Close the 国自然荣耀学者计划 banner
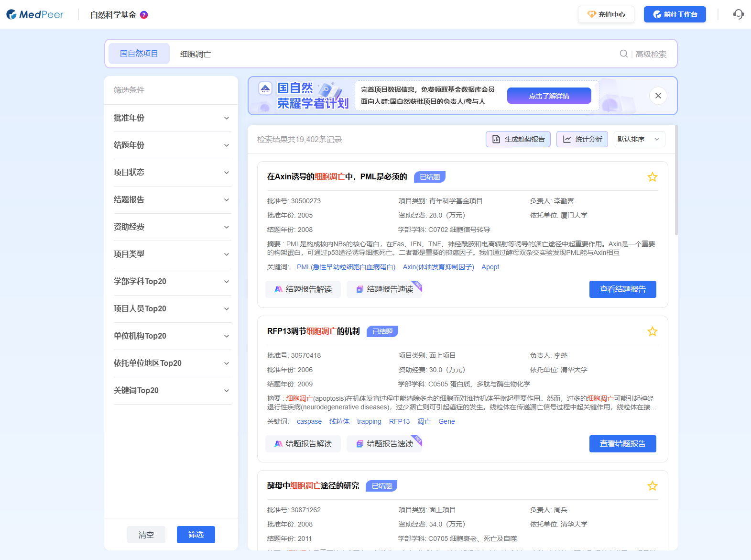This screenshot has width=751, height=560. click(x=658, y=96)
